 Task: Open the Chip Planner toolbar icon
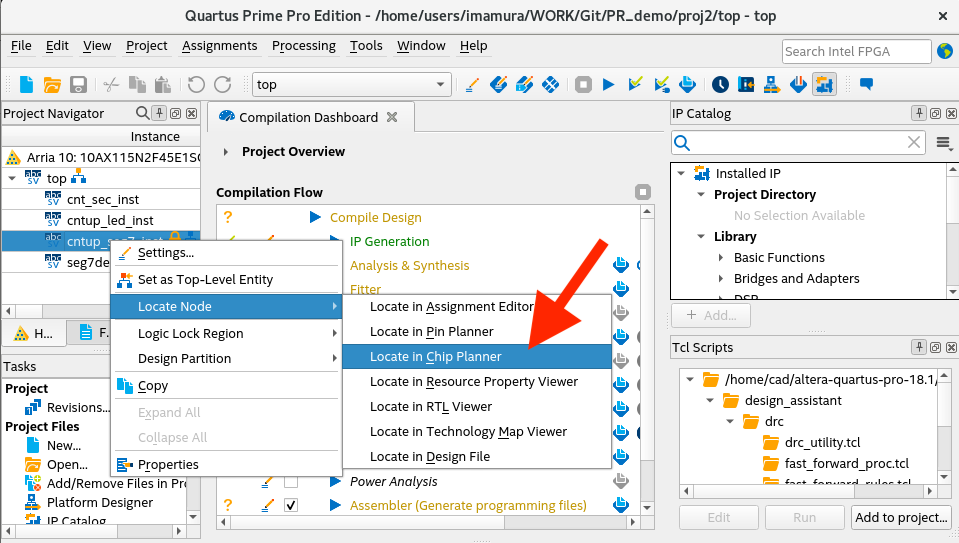point(550,84)
